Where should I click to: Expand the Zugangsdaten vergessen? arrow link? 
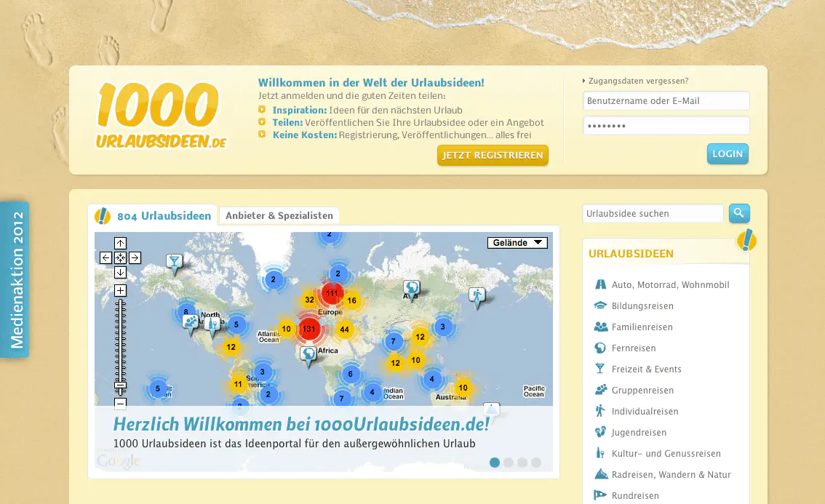[635, 81]
